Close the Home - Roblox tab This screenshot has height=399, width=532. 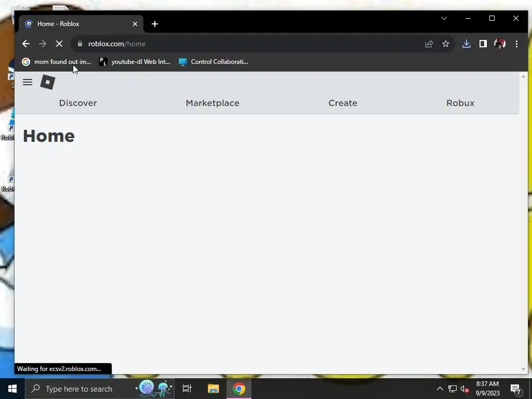[135, 24]
